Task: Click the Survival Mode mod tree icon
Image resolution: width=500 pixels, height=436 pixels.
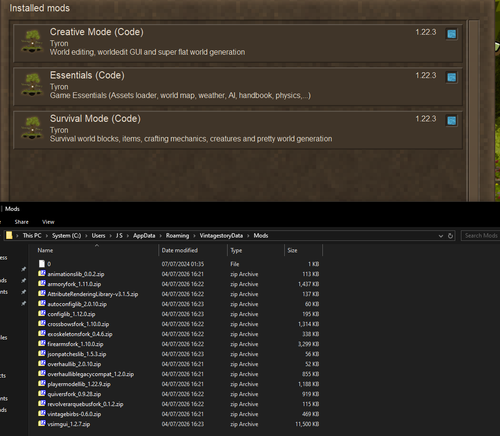Action: (x=32, y=128)
